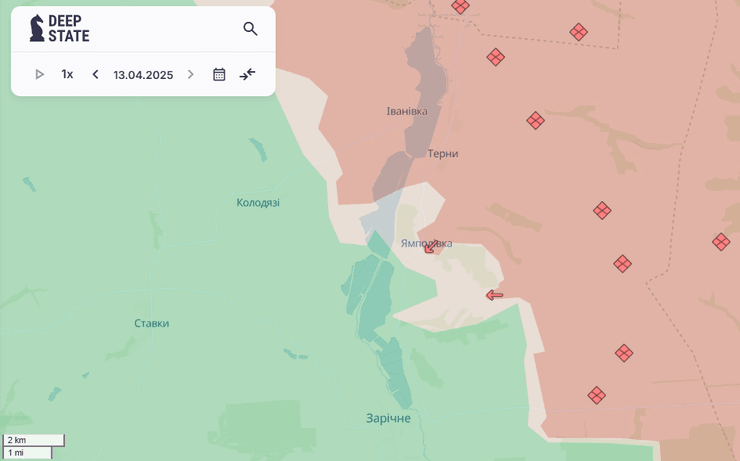
Task: Open the calendar date picker
Action: click(219, 74)
